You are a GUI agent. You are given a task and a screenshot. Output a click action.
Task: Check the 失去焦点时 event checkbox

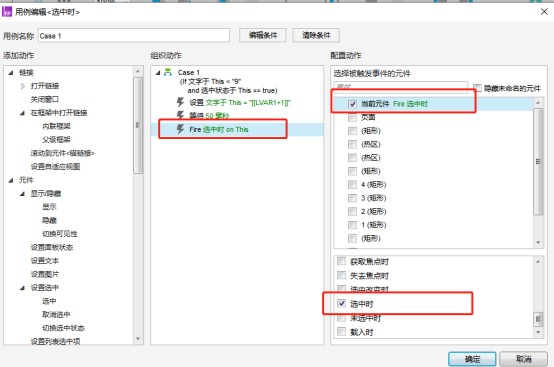341,275
